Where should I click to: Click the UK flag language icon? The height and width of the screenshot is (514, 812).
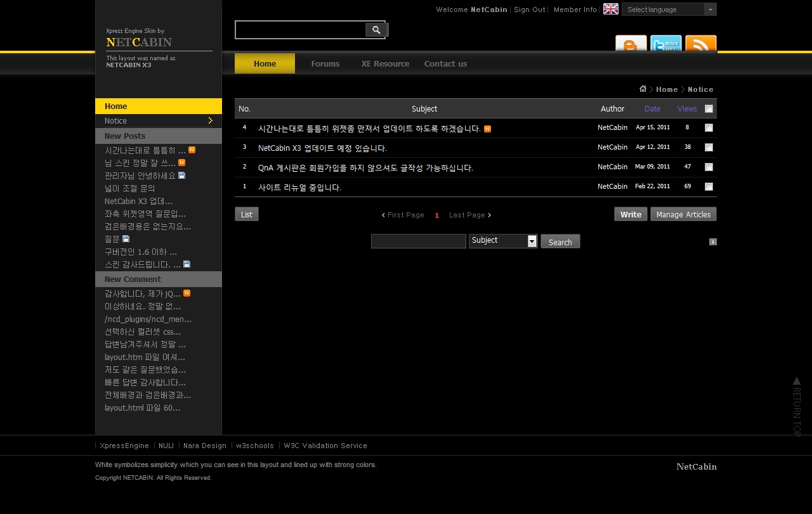pos(611,9)
